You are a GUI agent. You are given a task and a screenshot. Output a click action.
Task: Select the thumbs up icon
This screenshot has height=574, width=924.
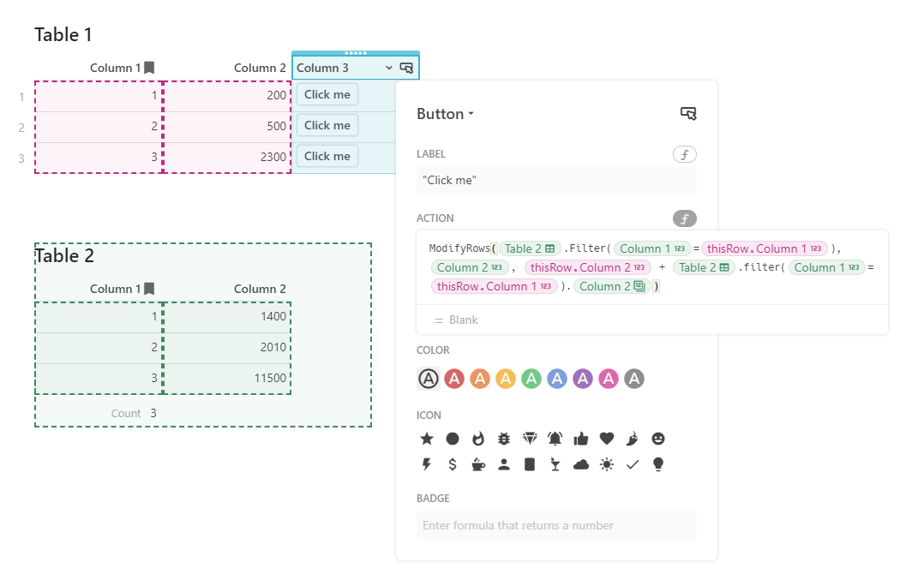581,439
